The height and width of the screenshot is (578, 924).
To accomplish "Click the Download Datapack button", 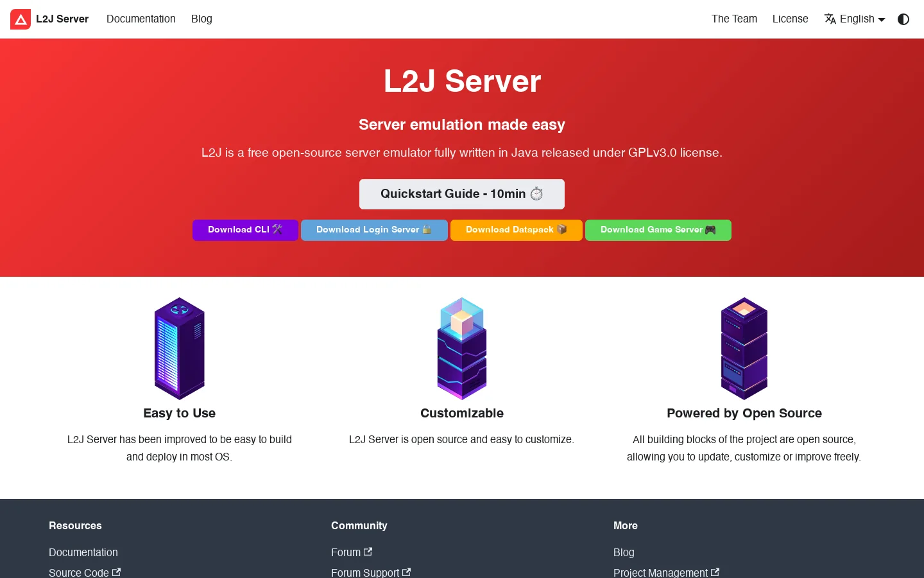I will pos(517,230).
